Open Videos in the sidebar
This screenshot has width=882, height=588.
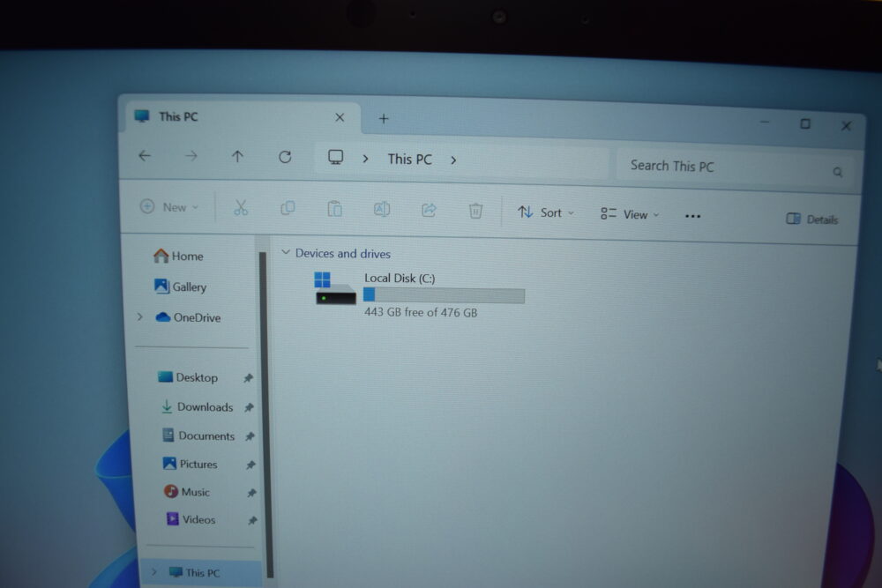[x=191, y=519]
